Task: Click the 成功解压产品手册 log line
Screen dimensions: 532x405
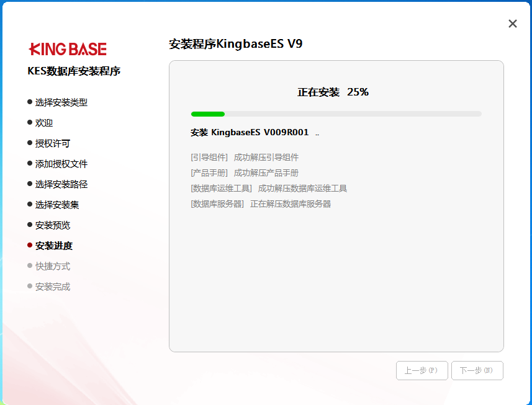Action: [245, 173]
